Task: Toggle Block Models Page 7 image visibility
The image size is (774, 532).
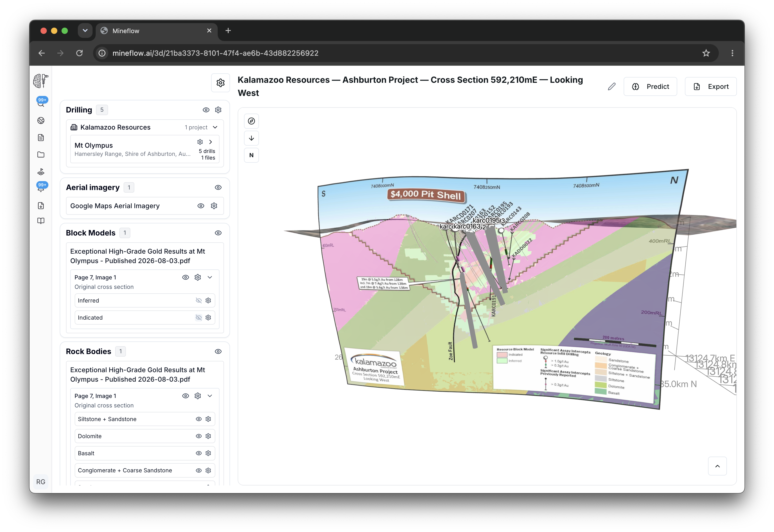Action: pos(186,277)
